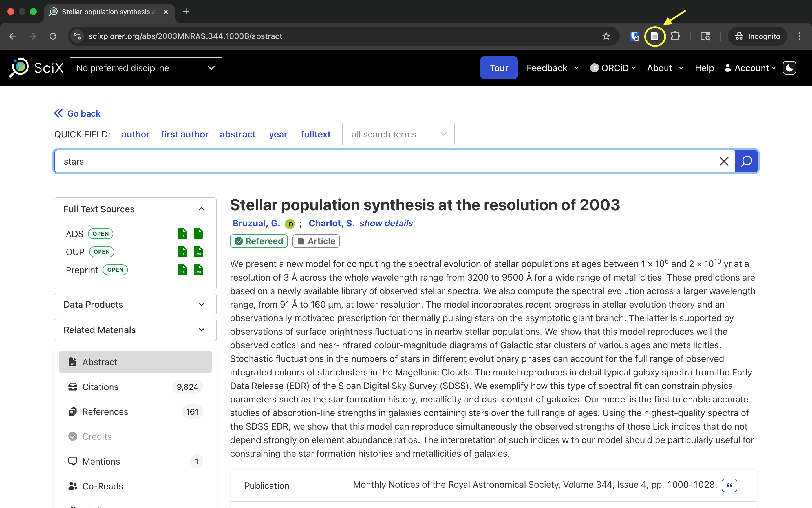Collapse the Full Text Sources panel
The width and height of the screenshot is (812, 508).
coord(135,209)
